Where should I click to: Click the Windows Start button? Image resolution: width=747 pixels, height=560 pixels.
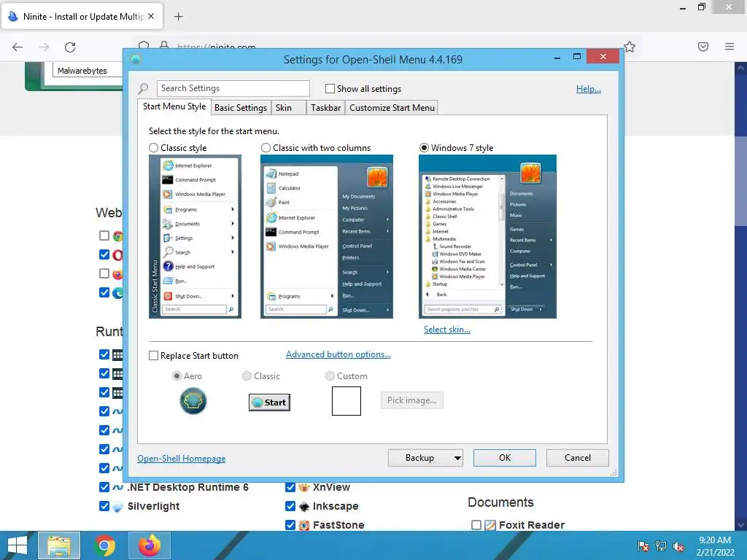pyautogui.click(x=18, y=545)
